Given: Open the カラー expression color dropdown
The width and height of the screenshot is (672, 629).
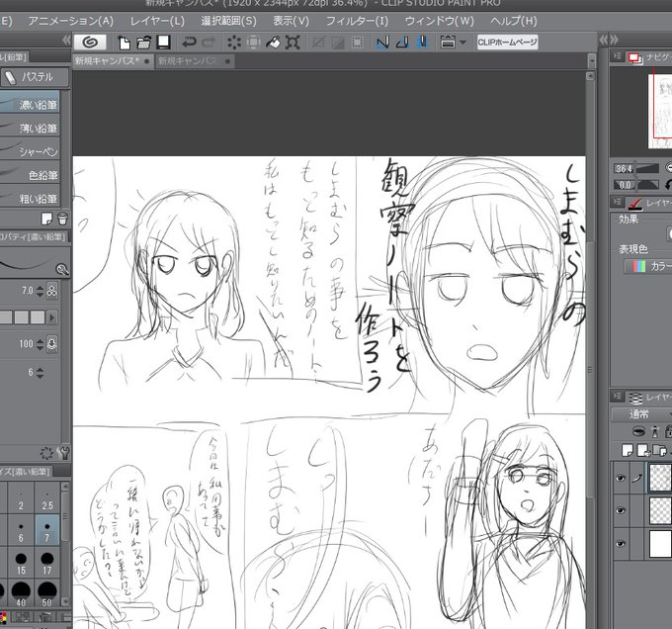Looking at the screenshot, I should pos(648,266).
